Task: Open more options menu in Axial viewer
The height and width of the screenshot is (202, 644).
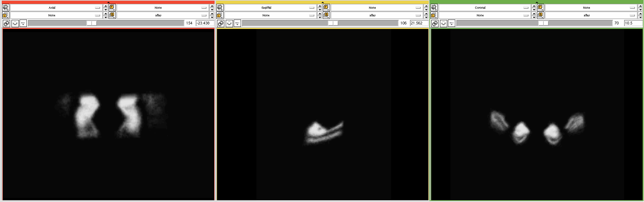Action: point(23,23)
